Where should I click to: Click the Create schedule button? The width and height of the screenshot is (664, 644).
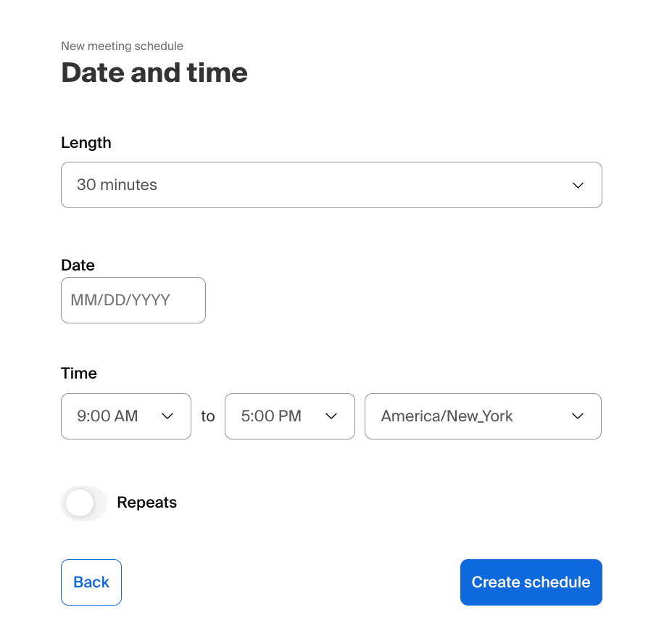[531, 582]
